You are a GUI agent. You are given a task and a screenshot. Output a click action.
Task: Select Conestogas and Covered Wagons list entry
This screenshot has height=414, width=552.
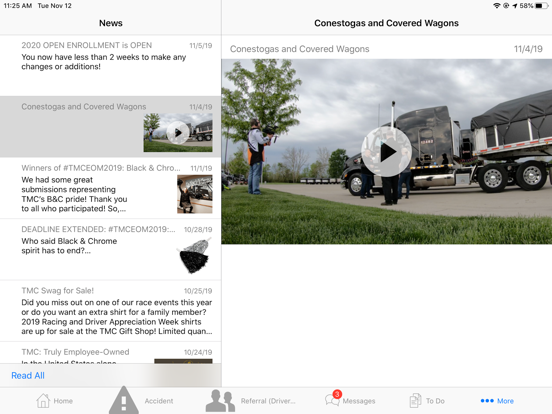111,127
